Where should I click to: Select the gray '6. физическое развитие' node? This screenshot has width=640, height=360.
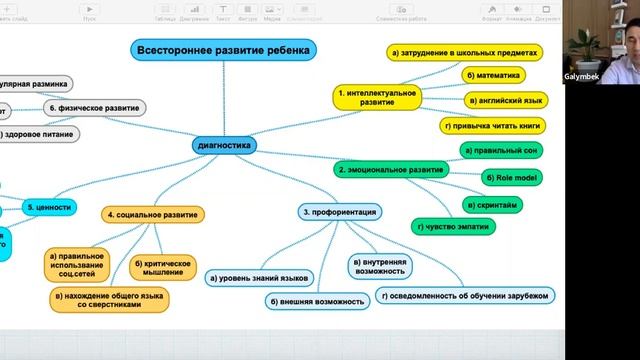(94, 108)
